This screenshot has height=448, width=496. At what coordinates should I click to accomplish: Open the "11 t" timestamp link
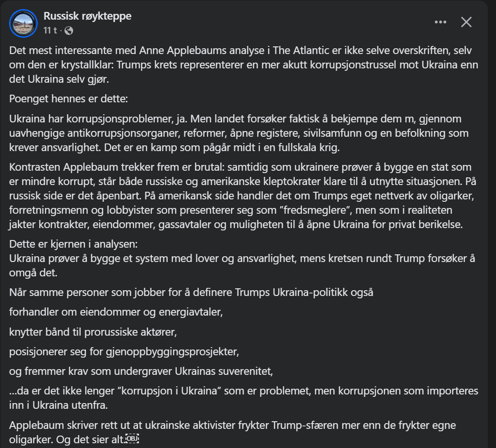coord(50,31)
